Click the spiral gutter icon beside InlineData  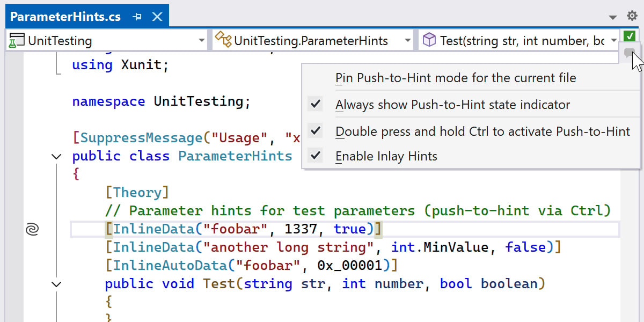pos(32,230)
